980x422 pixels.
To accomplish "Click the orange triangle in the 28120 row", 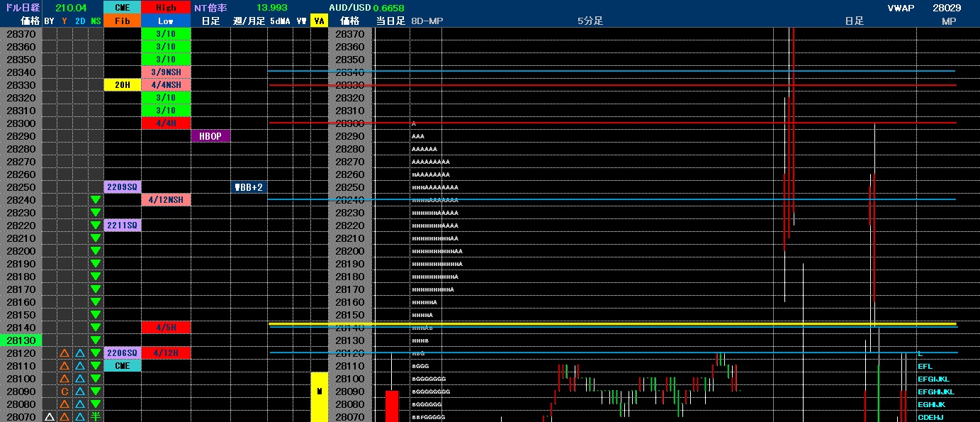I will 64,353.
